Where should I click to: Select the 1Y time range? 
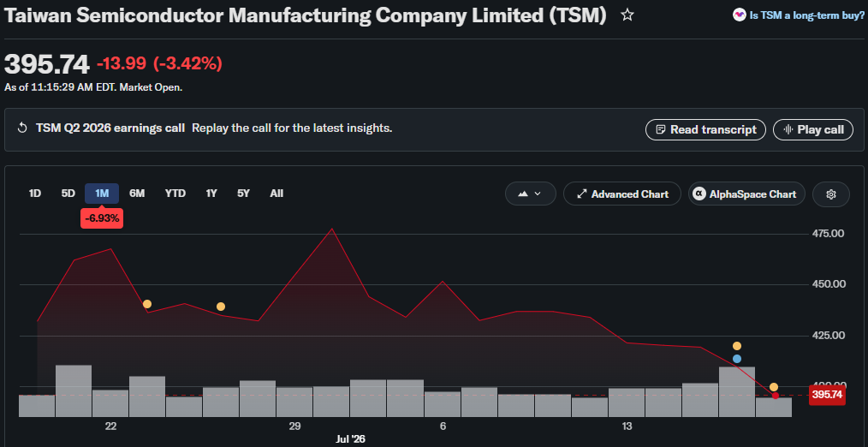[211, 194]
